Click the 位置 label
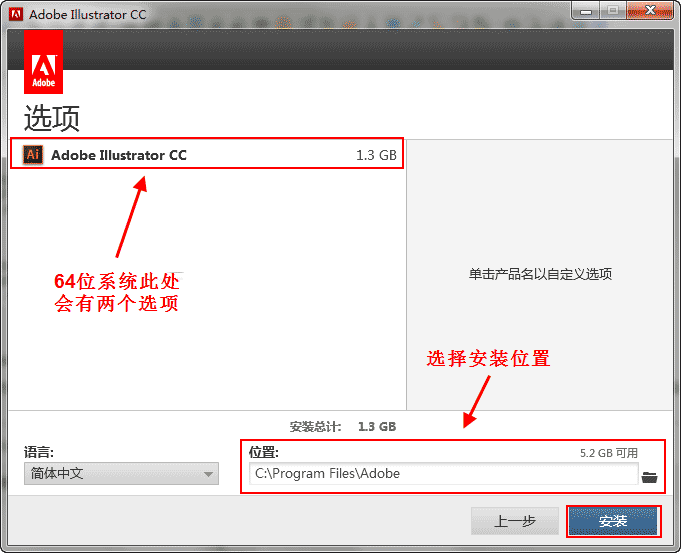This screenshot has width=681, height=553. [264, 452]
